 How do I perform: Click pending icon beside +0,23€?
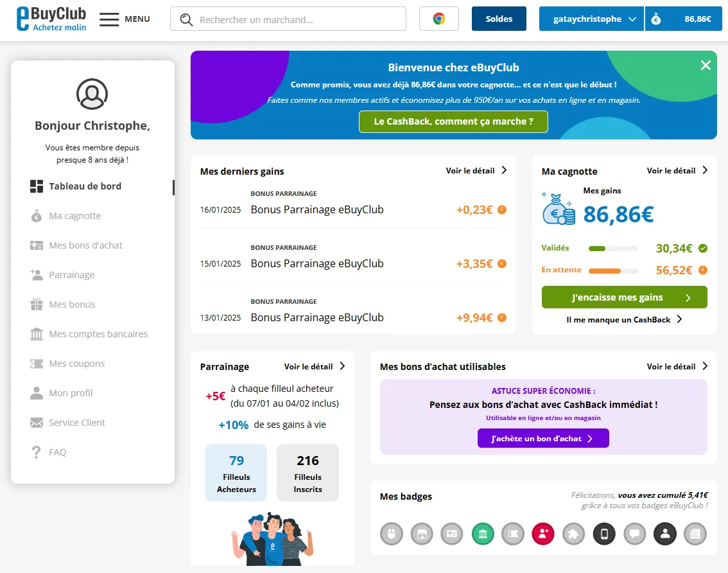point(502,209)
